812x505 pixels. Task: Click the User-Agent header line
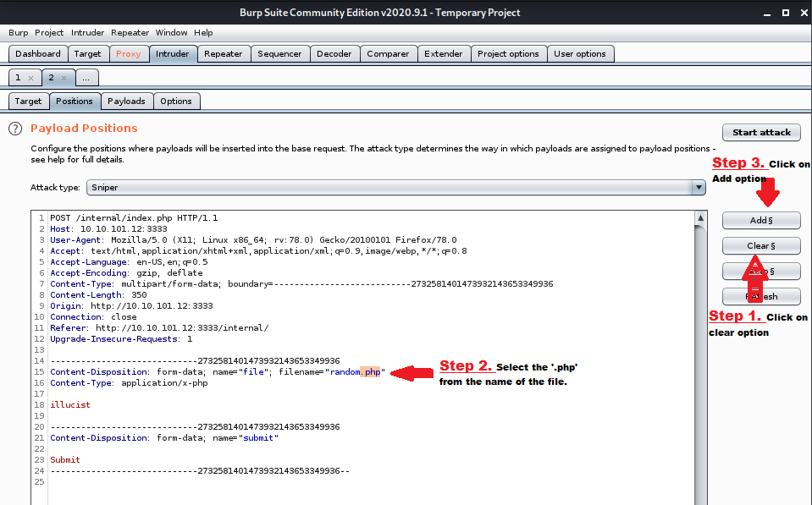[x=253, y=239]
